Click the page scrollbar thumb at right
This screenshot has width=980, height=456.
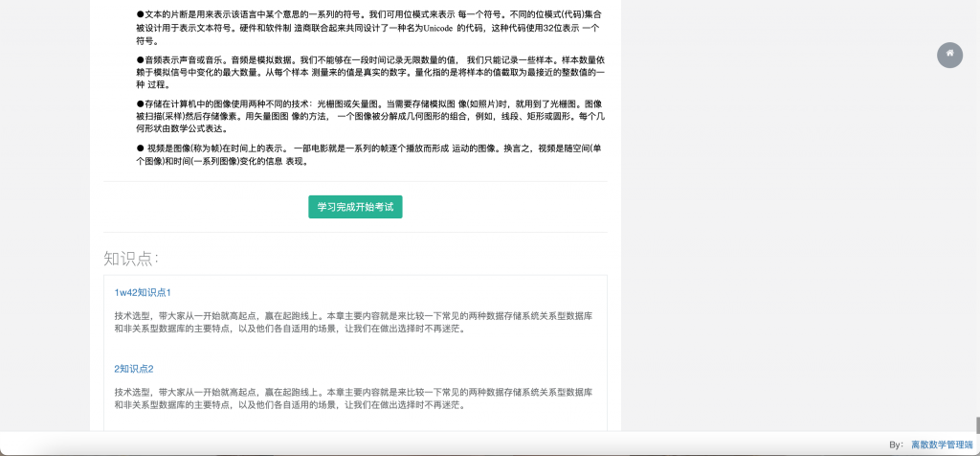coord(977,425)
